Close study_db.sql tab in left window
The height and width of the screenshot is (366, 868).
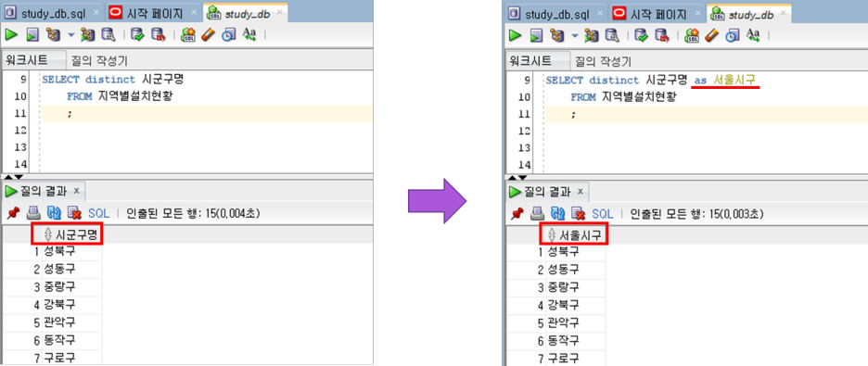(96, 13)
